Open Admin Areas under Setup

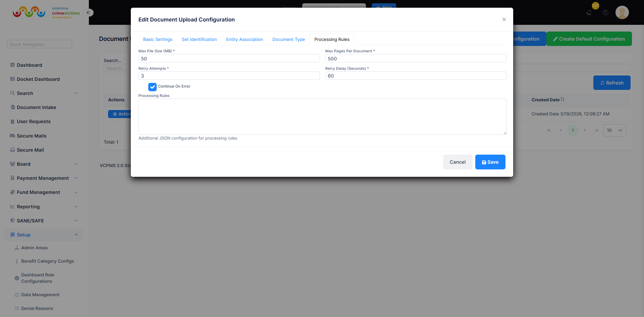(x=34, y=248)
